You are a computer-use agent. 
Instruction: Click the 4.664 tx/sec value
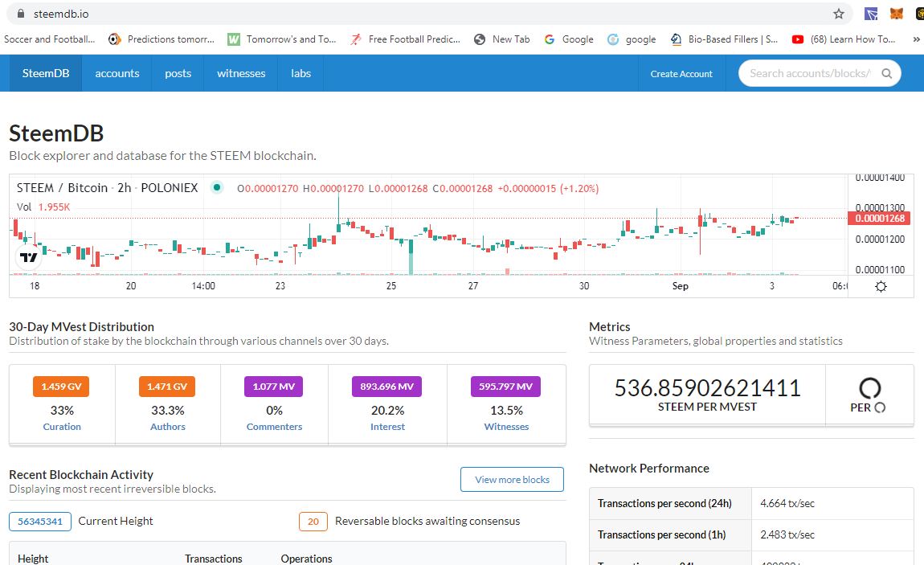(x=787, y=504)
